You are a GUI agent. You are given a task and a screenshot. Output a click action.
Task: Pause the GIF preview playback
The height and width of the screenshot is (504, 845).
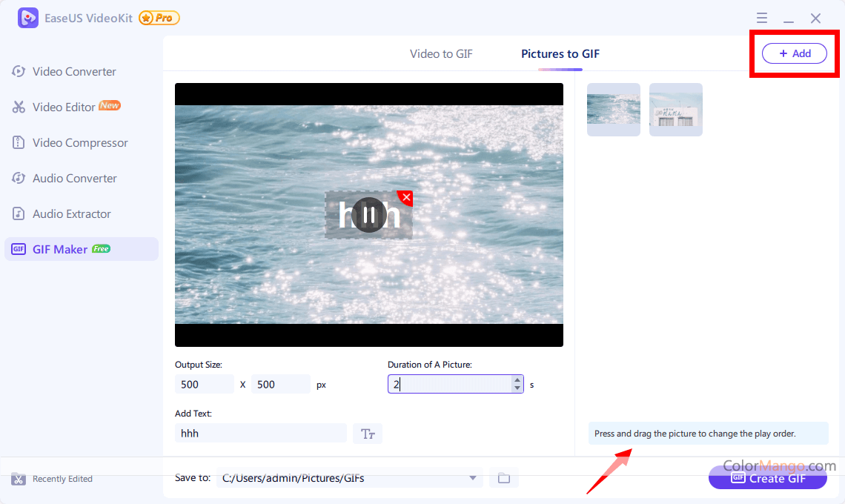click(x=368, y=215)
